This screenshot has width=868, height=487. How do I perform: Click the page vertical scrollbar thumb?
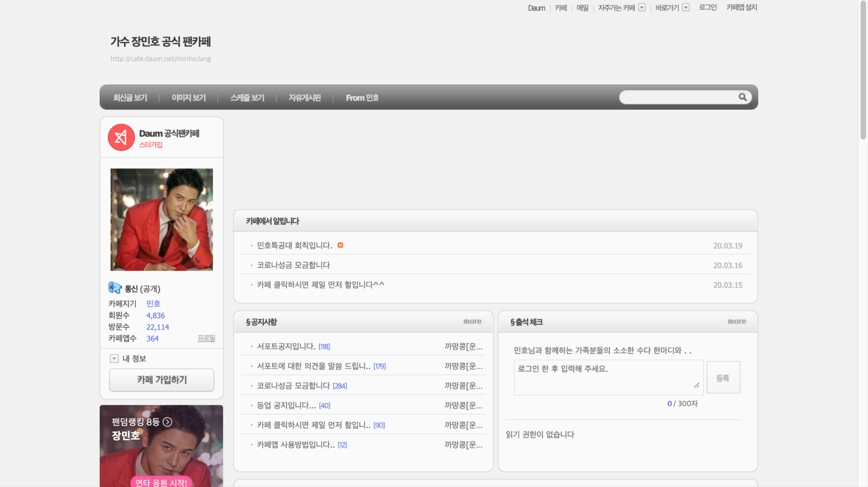coord(863,69)
